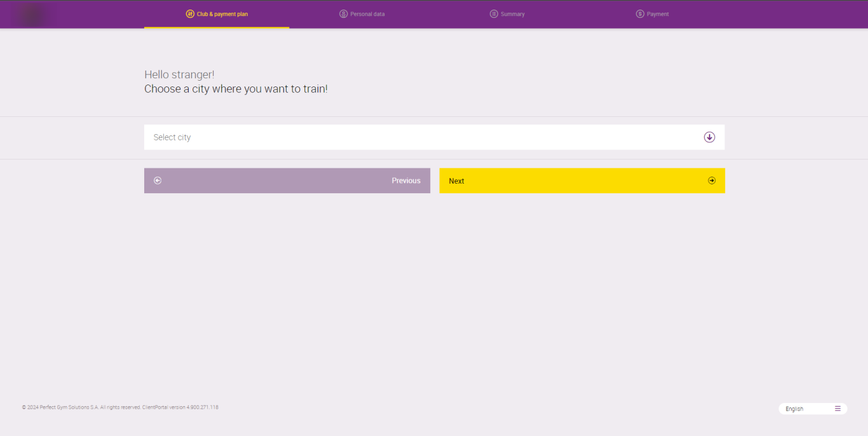Click the hamburger icon beside English

[x=837, y=409]
